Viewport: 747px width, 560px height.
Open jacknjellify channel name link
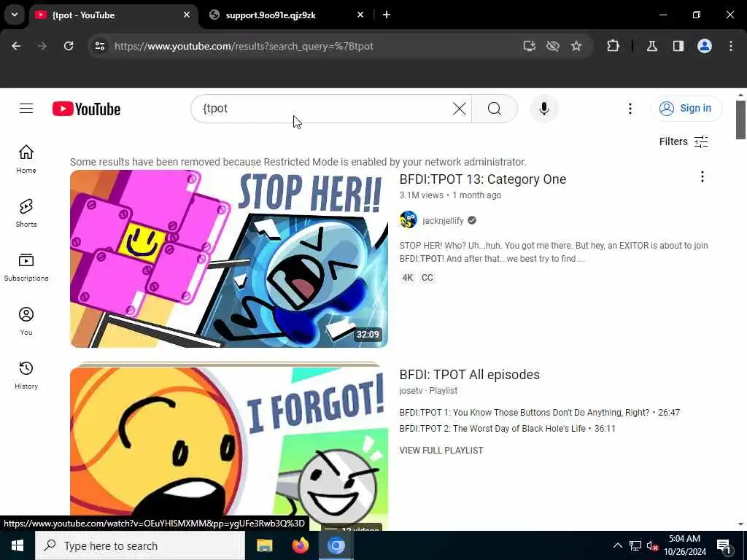443,220
